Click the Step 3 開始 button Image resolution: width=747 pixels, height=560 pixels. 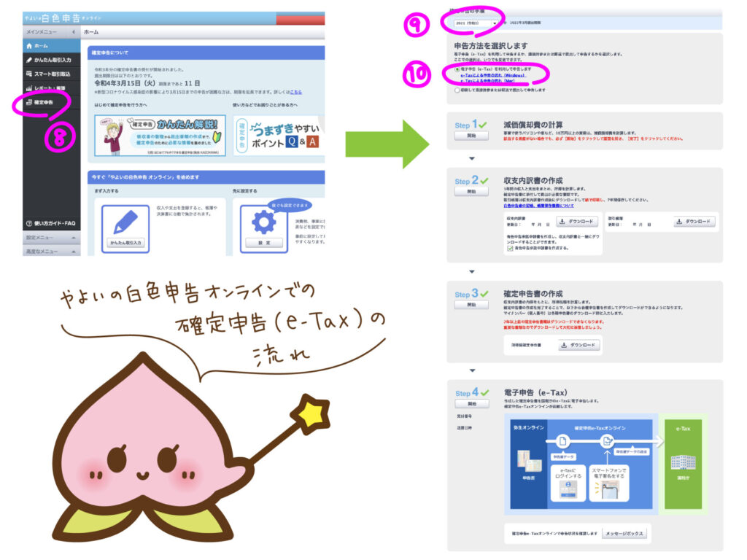click(471, 305)
